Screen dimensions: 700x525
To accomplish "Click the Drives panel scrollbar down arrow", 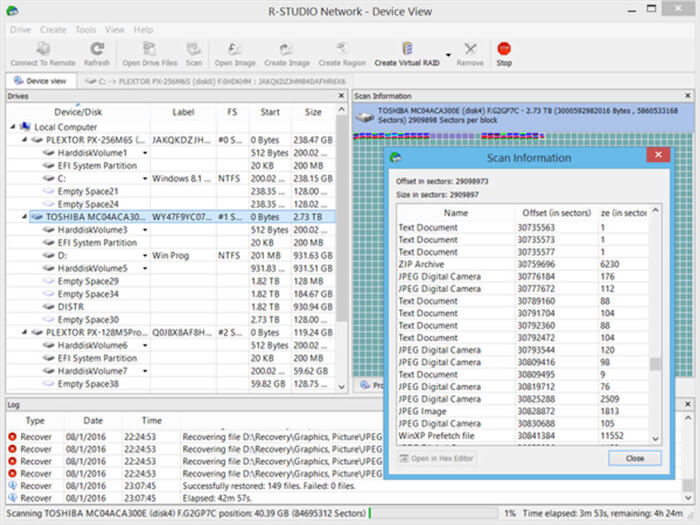I will [x=342, y=387].
